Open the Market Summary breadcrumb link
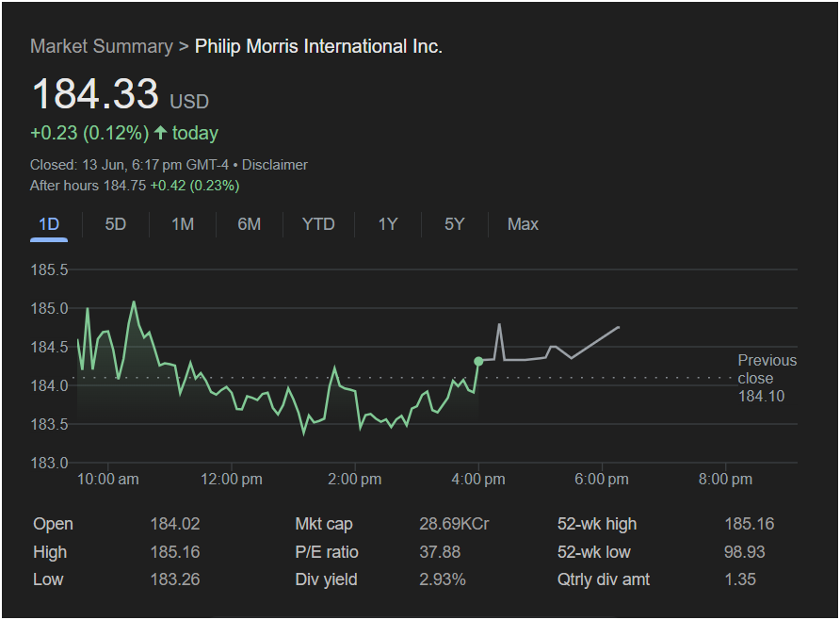Image resolution: width=840 pixels, height=620 pixels. pos(102,46)
